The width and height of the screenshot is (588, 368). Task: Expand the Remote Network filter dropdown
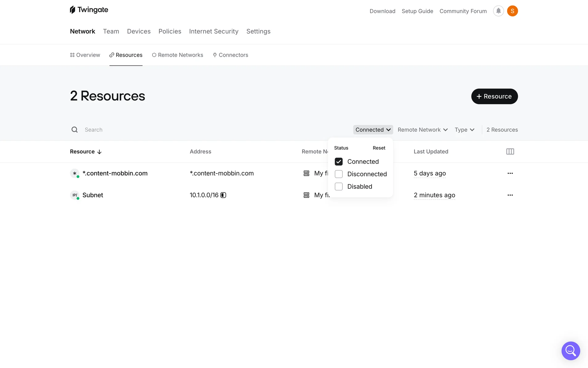(x=422, y=130)
